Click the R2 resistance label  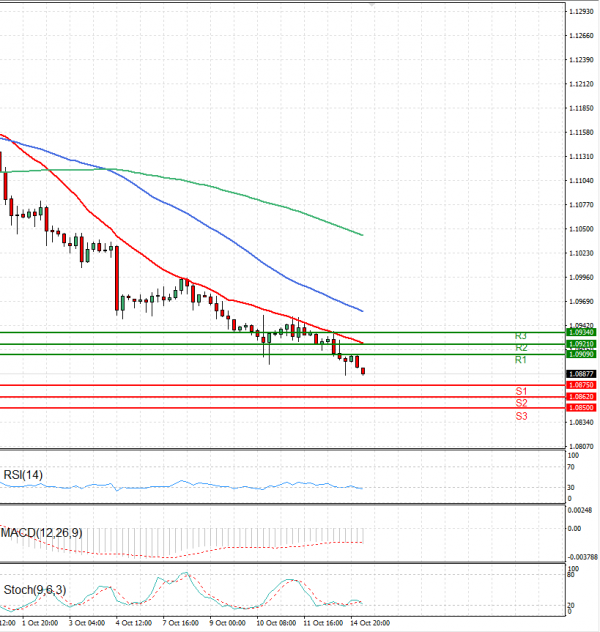click(521, 348)
